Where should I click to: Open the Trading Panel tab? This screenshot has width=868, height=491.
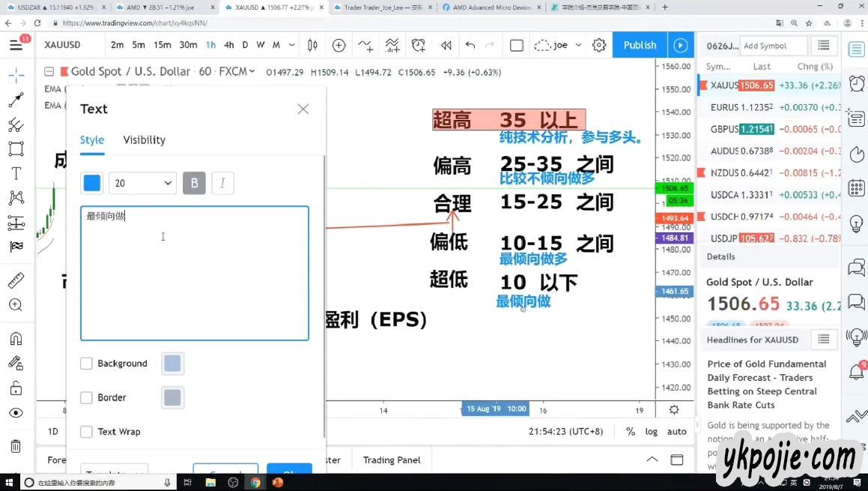pos(392,460)
